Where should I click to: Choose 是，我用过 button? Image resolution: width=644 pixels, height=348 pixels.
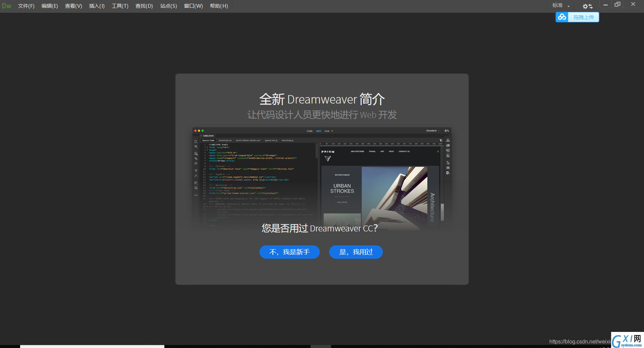[356, 252]
